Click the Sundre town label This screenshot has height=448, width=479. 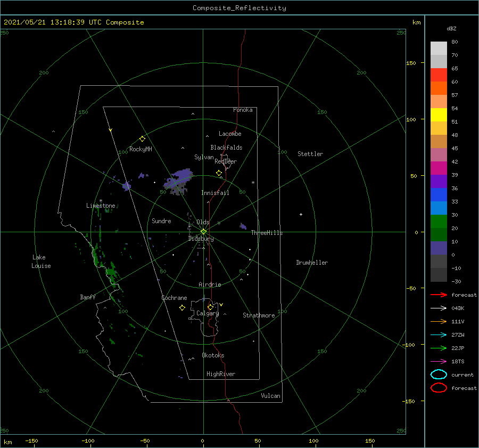pyautogui.click(x=161, y=221)
